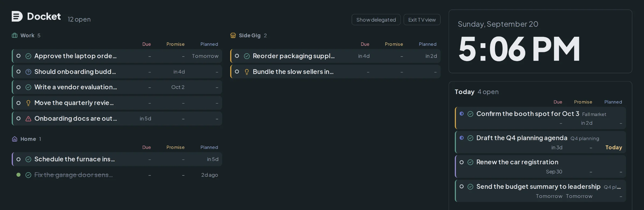Click check-circle icon on Schedule the furnace row
This screenshot has height=210, width=644.
click(x=28, y=159)
